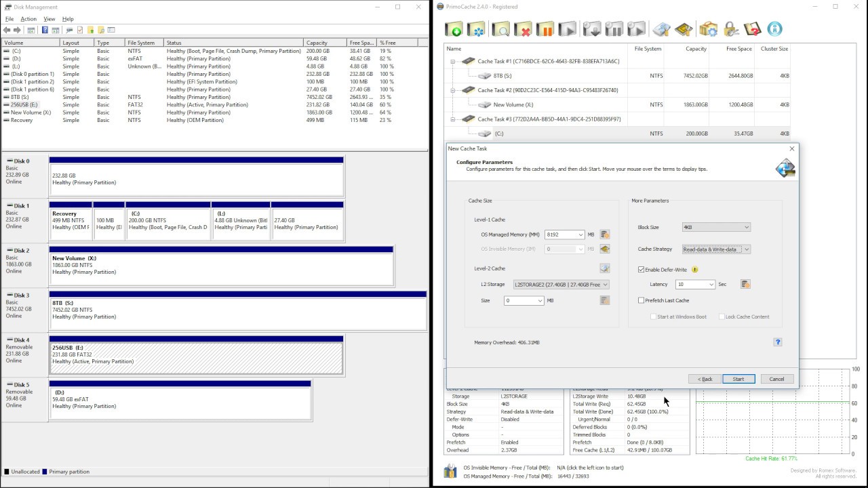This screenshot has height=488, width=868.
Task: Tick the Lock Cache Content checkbox
Action: [722, 317]
